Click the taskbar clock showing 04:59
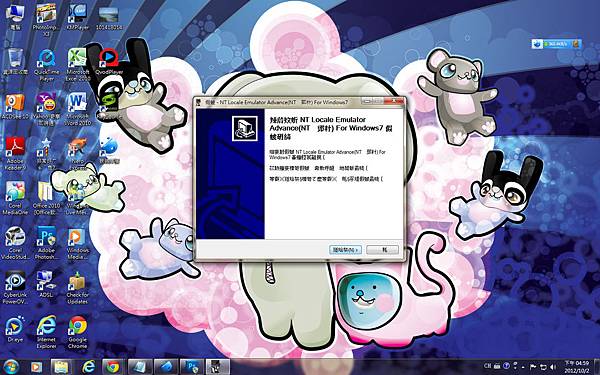600x375 pixels. pyautogui.click(x=577, y=367)
